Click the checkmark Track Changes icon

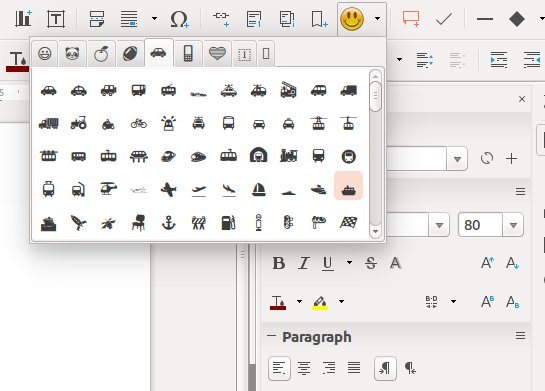pos(444,19)
